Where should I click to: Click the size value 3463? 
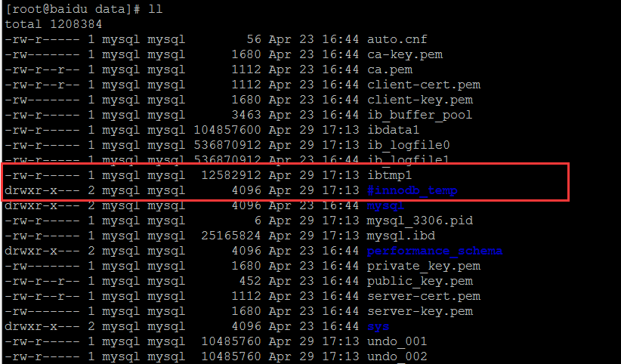click(x=246, y=115)
